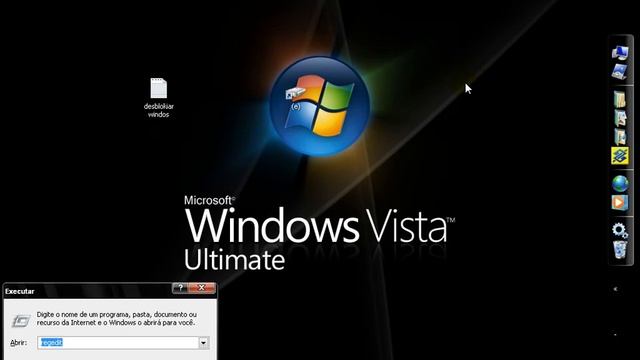This screenshot has width=640, height=360.
Task: Click the help button in Executar dialog
Action: [180, 288]
